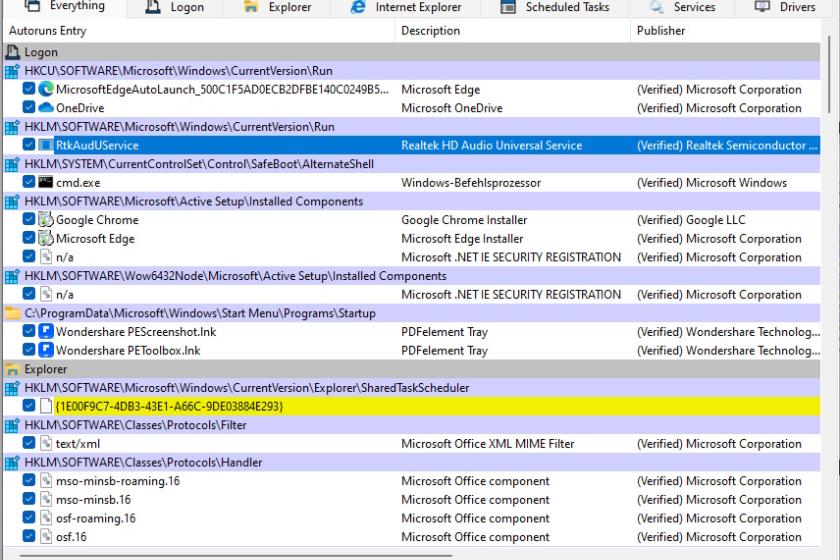Open the Logon tab
The image size is (840, 560).
click(175, 7)
